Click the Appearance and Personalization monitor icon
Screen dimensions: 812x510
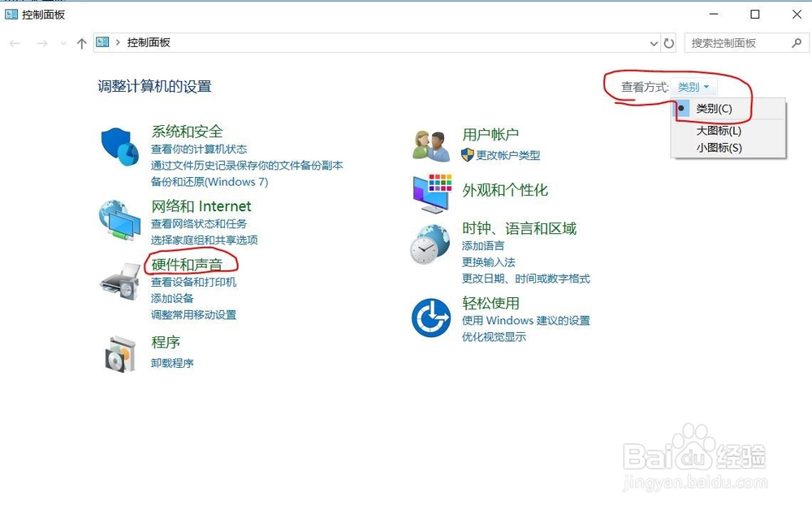433,193
